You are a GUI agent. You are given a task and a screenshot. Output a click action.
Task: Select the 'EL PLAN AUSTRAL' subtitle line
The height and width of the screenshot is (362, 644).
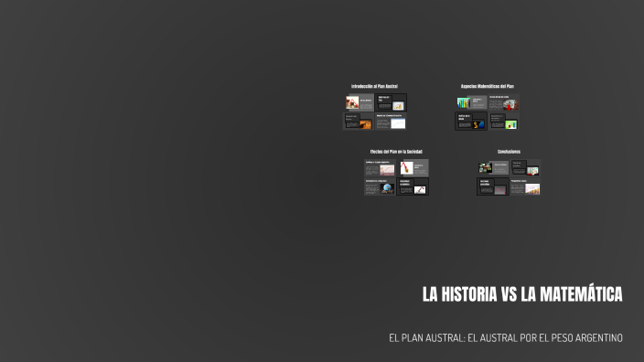[506, 338]
